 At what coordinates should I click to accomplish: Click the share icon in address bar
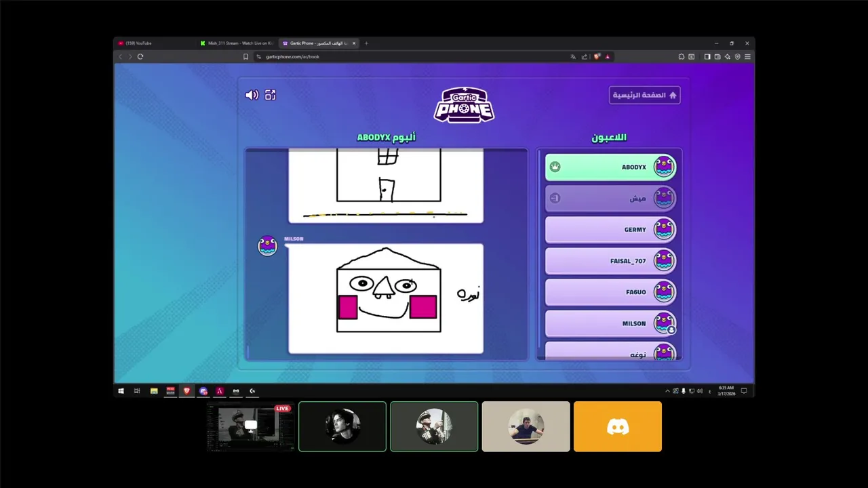pyautogui.click(x=585, y=57)
